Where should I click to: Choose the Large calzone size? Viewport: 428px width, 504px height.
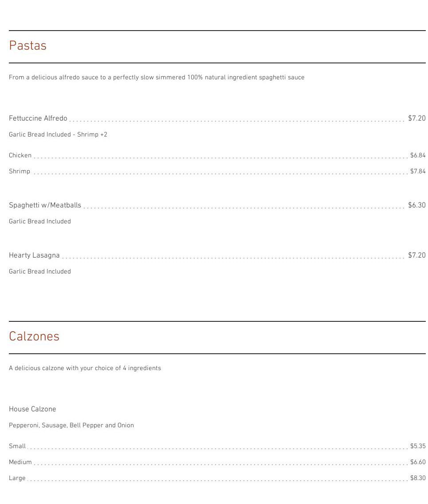(x=17, y=478)
